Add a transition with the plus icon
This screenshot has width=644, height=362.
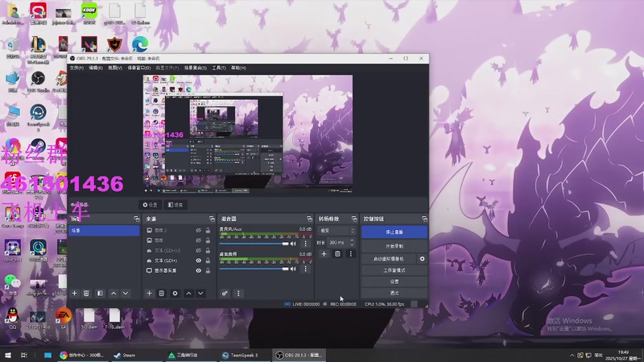[x=324, y=253]
